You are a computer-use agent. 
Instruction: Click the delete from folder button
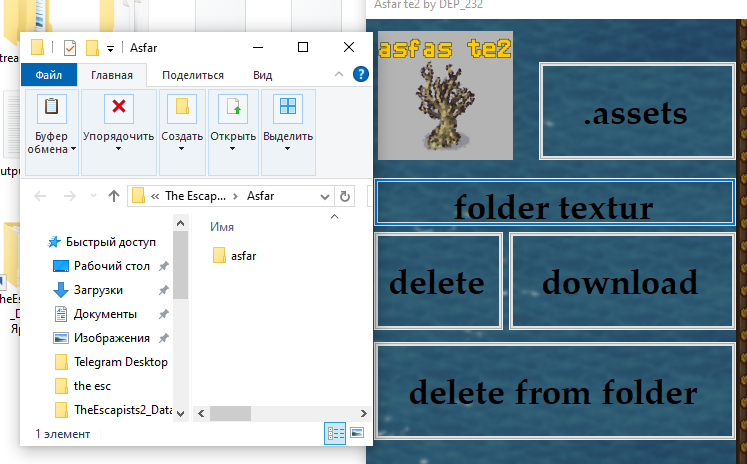click(x=555, y=391)
